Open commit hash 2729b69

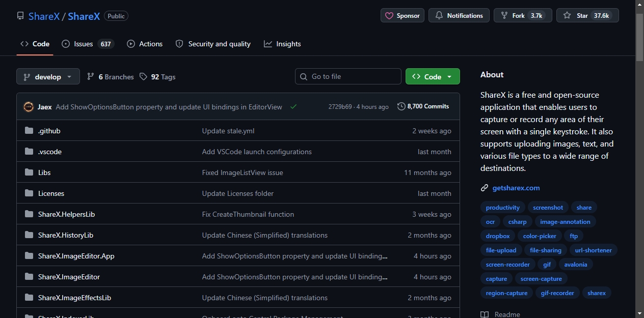coord(340,107)
